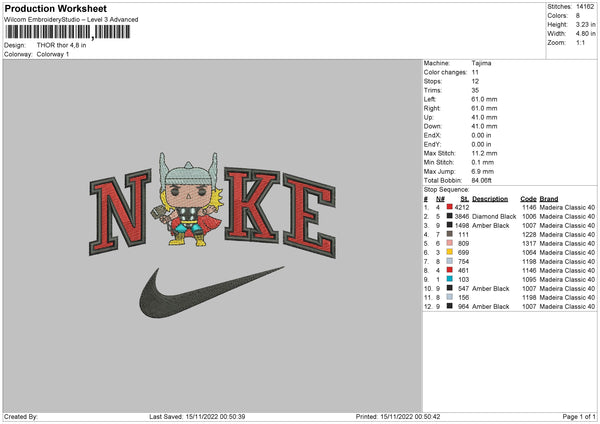Click the red letter N in the design
Screen dimensions: 600x424
tap(120, 212)
